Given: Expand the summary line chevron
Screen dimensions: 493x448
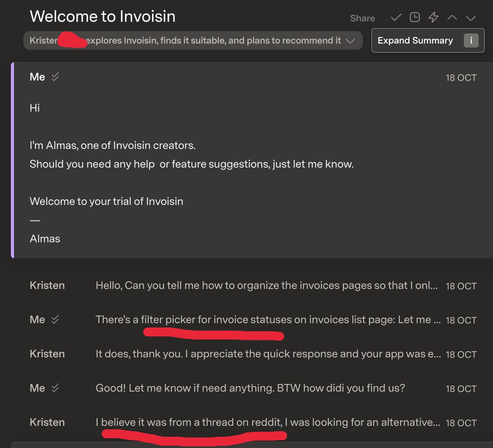Looking at the screenshot, I should coord(350,41).
